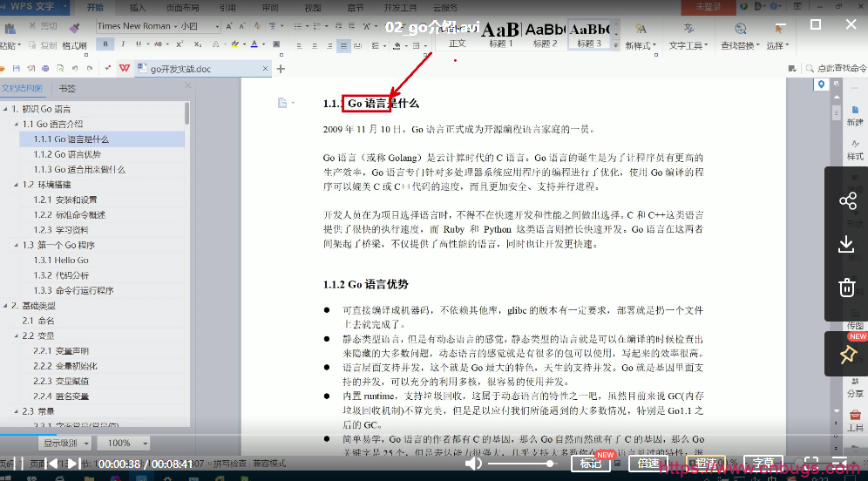Click the 字幕 subtitles button
Image resolution: width=868 pixels, height=481 pixels.
pos(763,464)
